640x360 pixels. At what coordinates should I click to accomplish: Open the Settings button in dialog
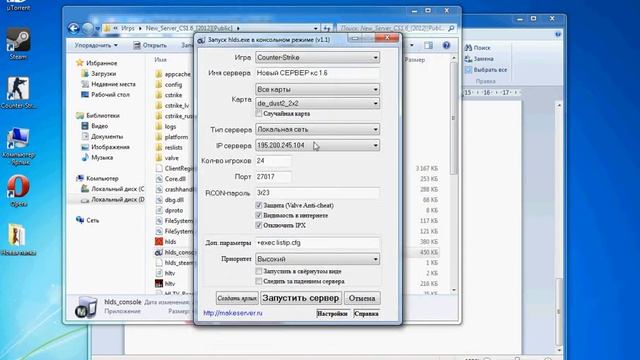click(x=332, y=313)
